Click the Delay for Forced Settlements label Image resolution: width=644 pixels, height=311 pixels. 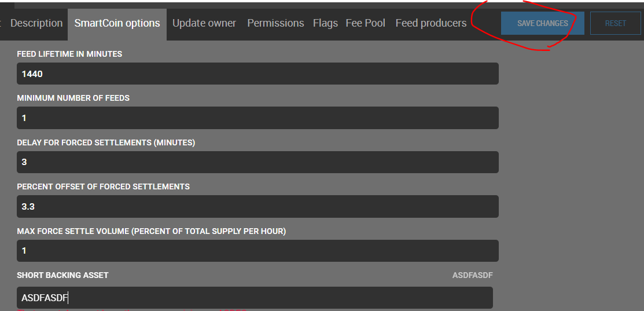(x=106, y=142)
